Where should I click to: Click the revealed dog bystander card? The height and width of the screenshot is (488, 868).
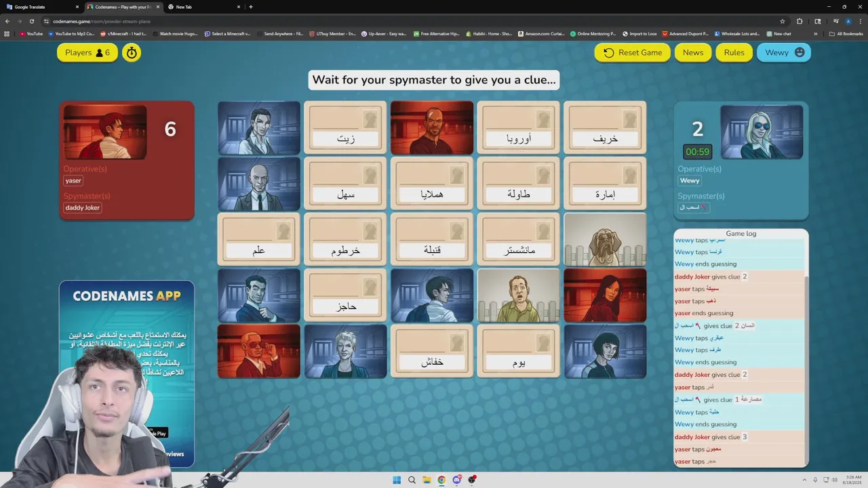605,239
